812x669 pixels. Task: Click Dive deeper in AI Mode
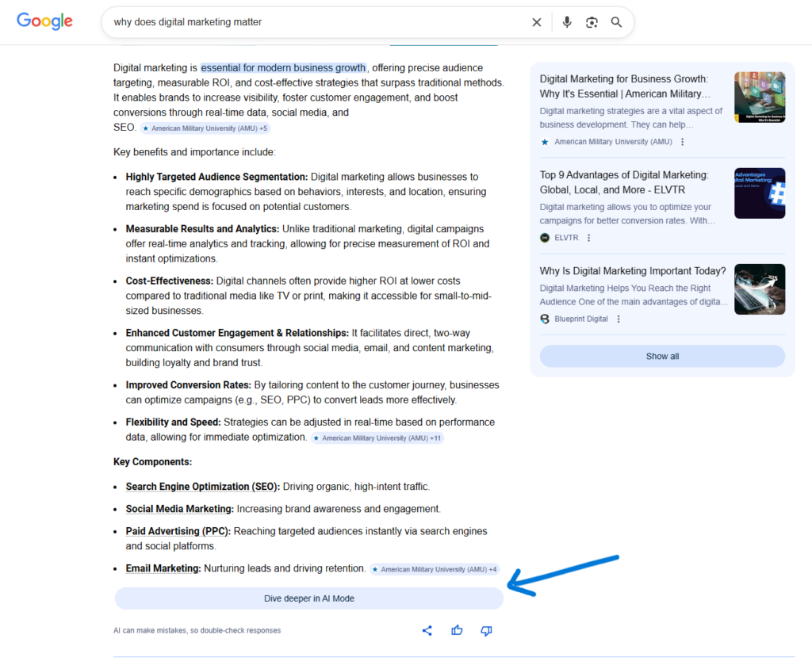308,598
